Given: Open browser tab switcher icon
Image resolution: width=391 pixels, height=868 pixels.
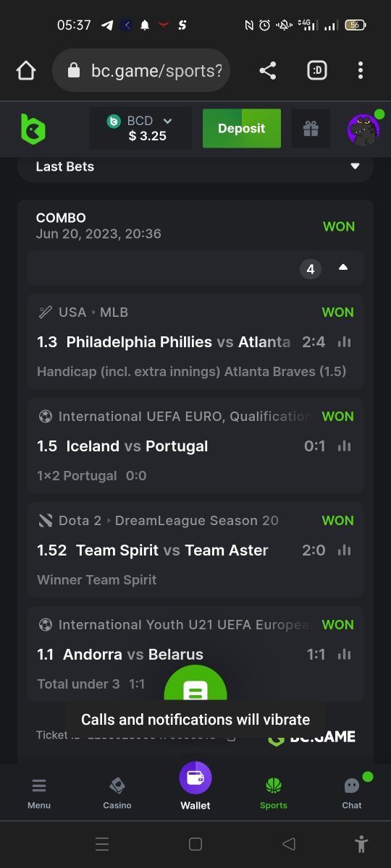Looking at the screenshot, I should coord(316,70).
